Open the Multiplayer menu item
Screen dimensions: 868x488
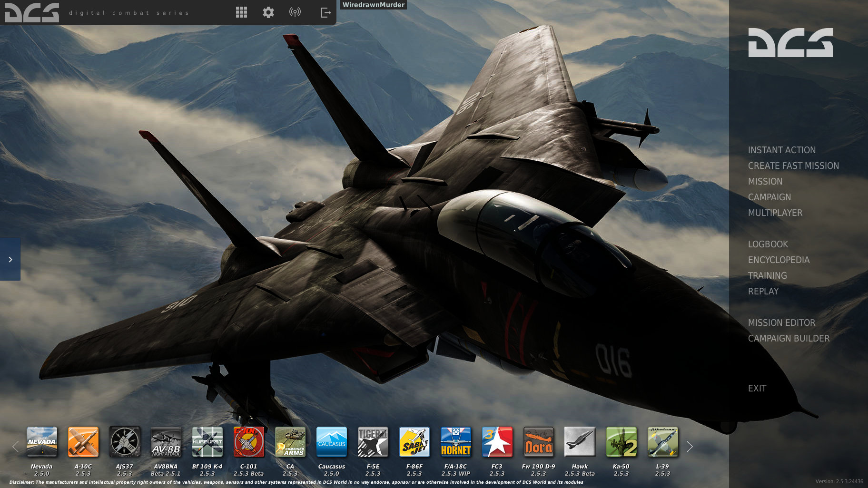click(x=775, y=213)
